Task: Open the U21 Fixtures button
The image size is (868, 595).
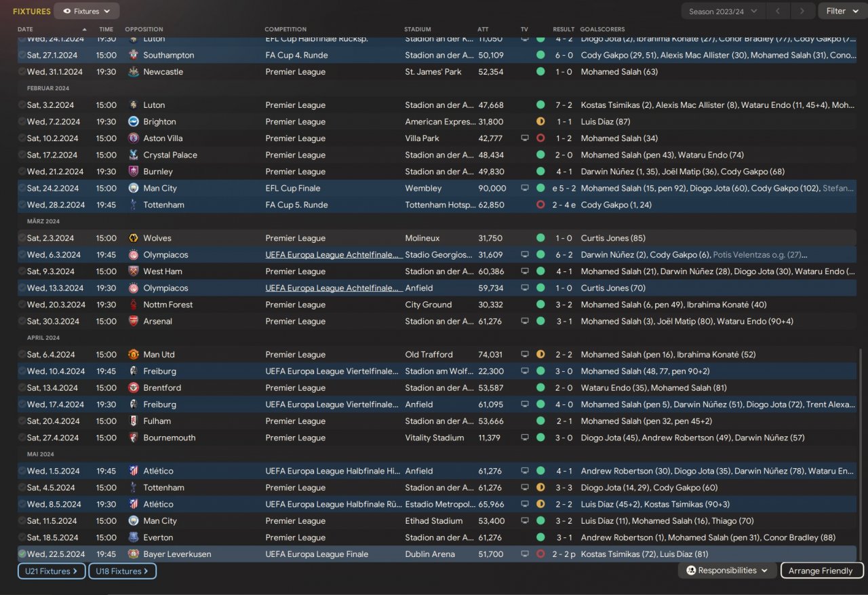Action: [52, 571]
